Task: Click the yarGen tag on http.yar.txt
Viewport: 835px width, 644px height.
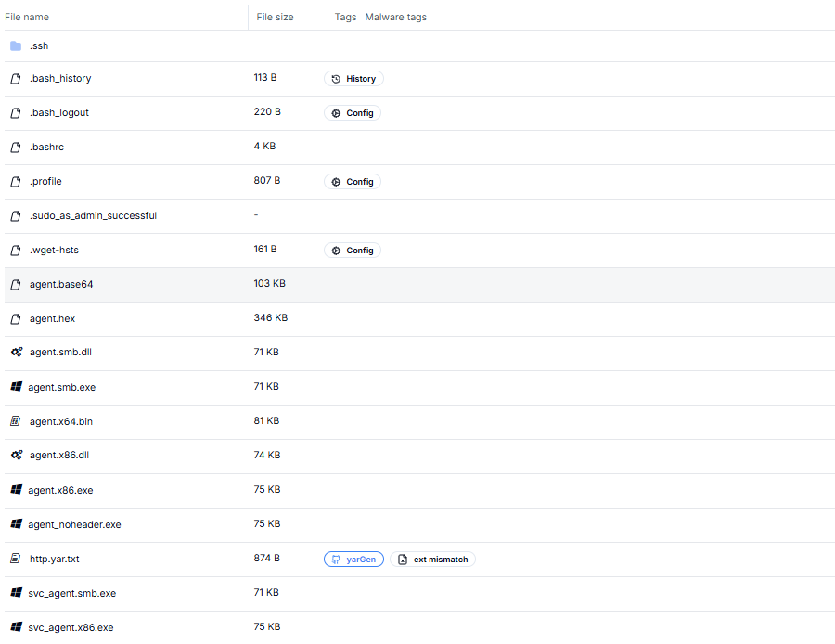Action: click(353, 560)
